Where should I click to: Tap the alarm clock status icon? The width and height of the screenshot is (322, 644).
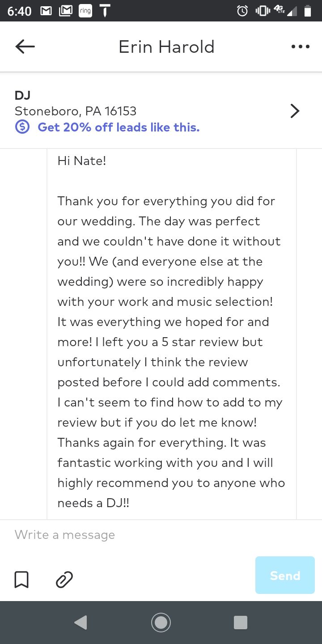point(242,11)
